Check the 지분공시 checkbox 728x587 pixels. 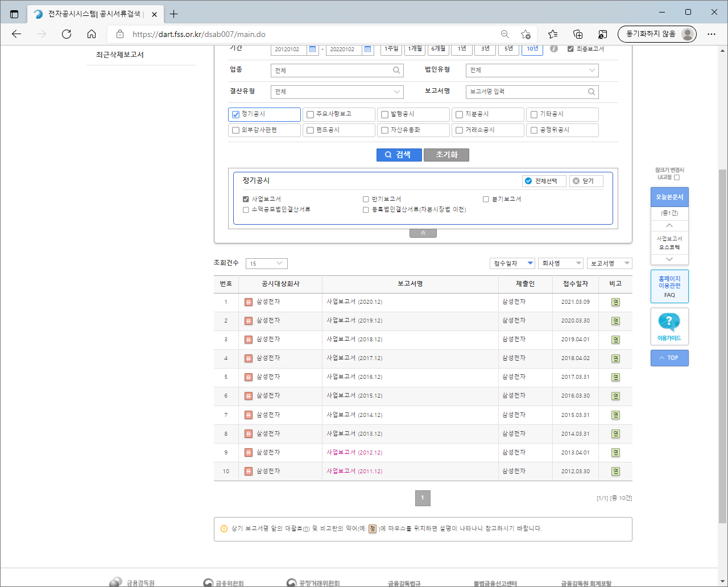tap(459, 114)
